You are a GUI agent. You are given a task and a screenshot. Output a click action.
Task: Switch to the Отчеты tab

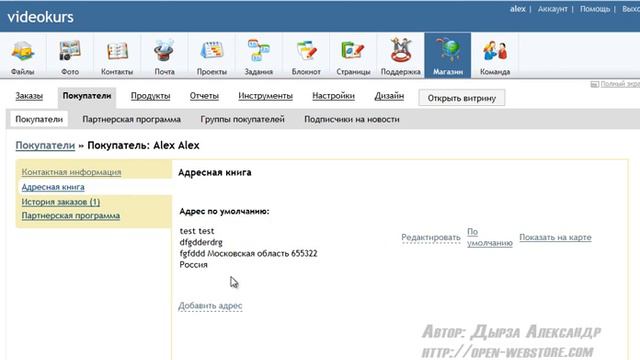point(204,96)
